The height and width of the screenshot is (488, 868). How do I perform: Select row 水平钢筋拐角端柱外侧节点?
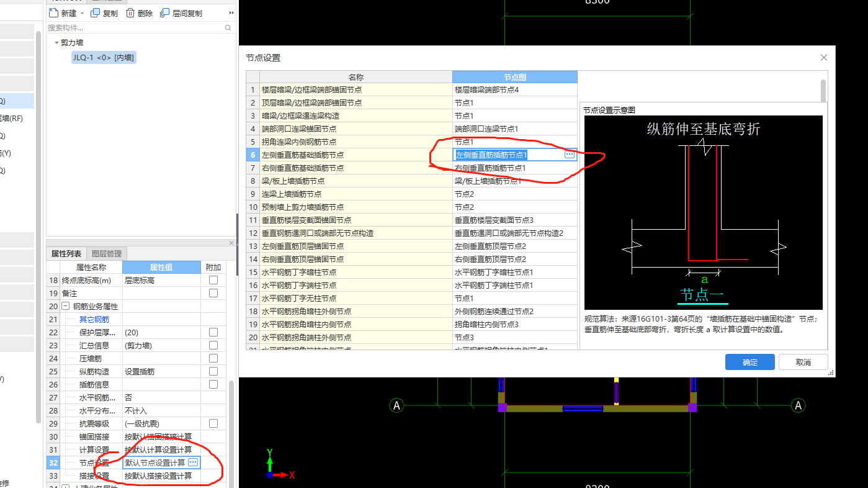click(356, 338)
